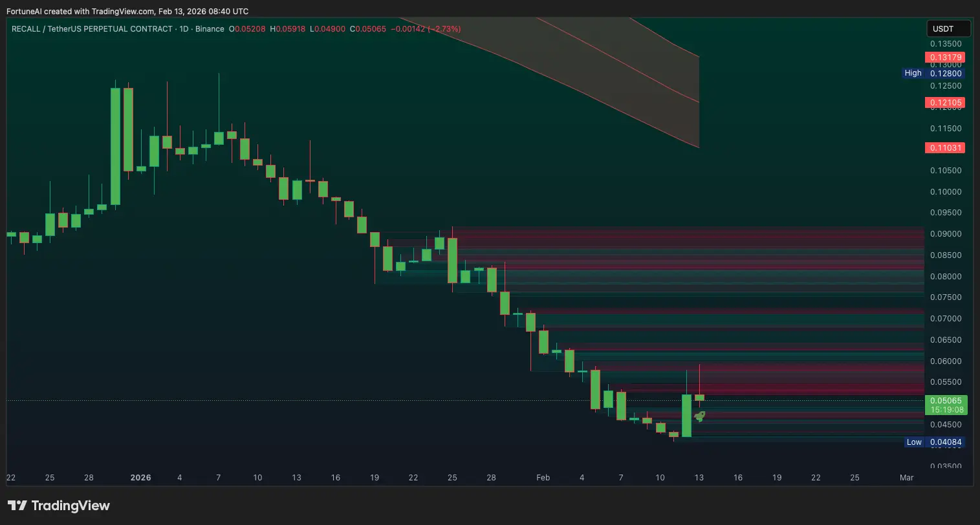Click the 0.09500 price axis label

(x=946, y=213)
